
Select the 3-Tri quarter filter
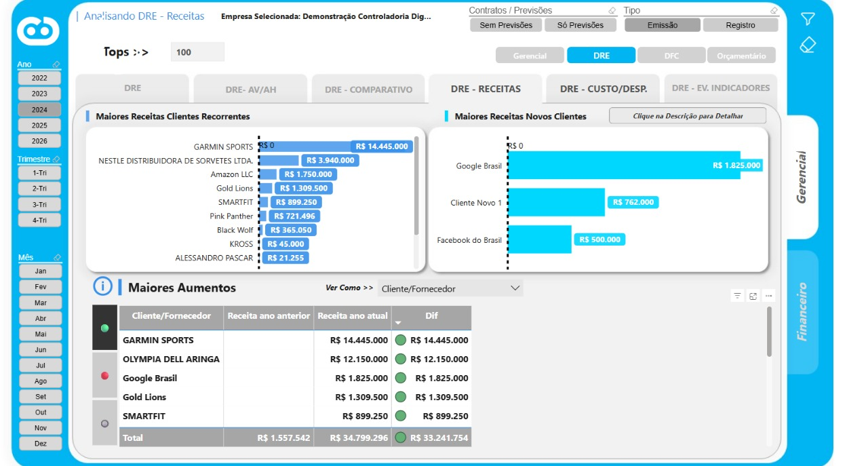(x=39, y=204)
